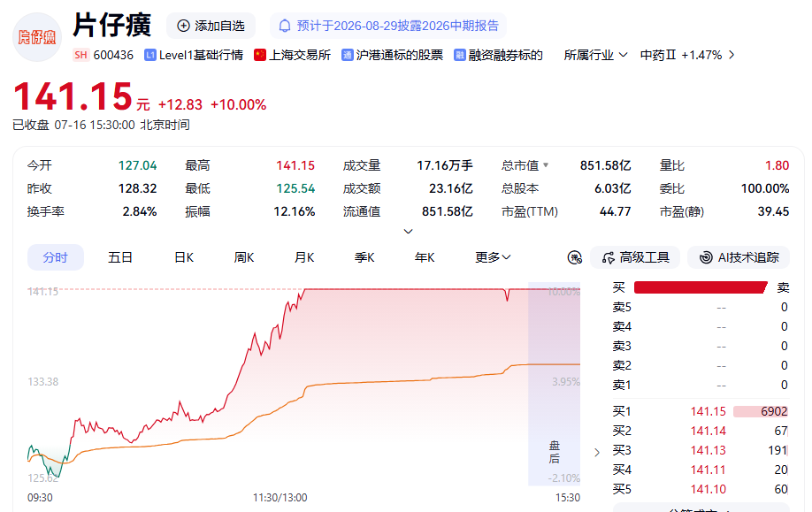Image resolution: width=812 pixels, height=512 pixels.
Task: Click the stock code 600436
Action: (113, 55)
